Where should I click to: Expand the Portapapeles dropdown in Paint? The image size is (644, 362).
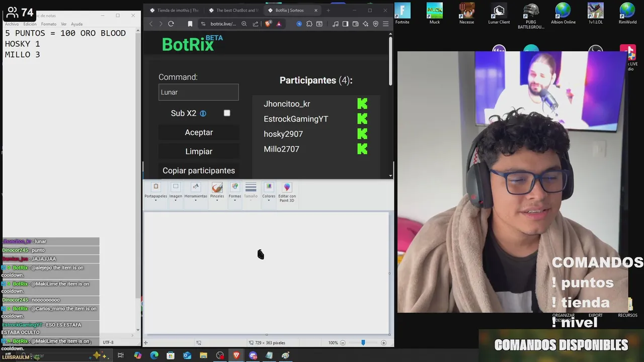point(155,201)
